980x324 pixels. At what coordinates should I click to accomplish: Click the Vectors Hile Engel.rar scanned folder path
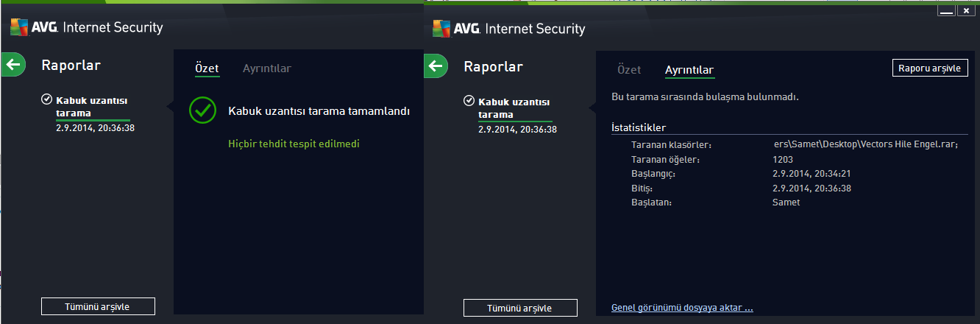pyautogui.click(x=865, y=144)
